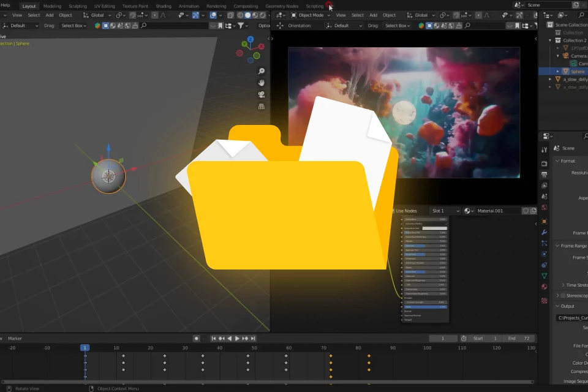Click jump to last frame button in timeline

(x=253, y=338)
